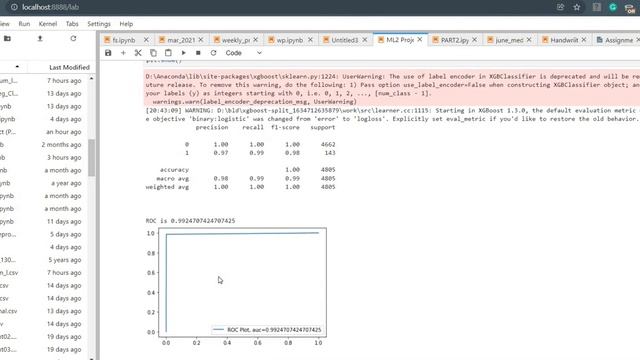640x360 pixels.
Task: Interrupt the kernel with stop icon
Action: [x=198, y=53]
